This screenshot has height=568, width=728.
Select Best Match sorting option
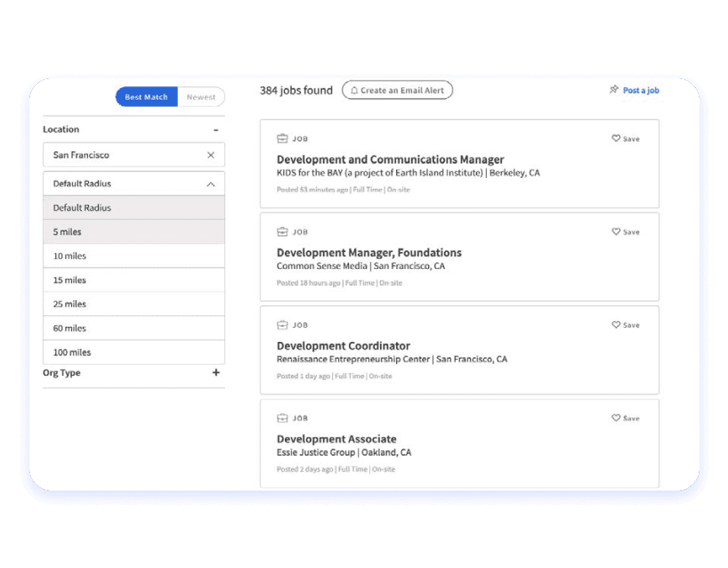(x=146, y=97)
